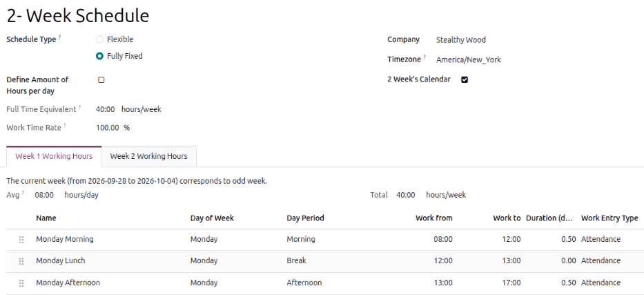Open Day Period dropdown showing Morning

(x=301, y=239)
